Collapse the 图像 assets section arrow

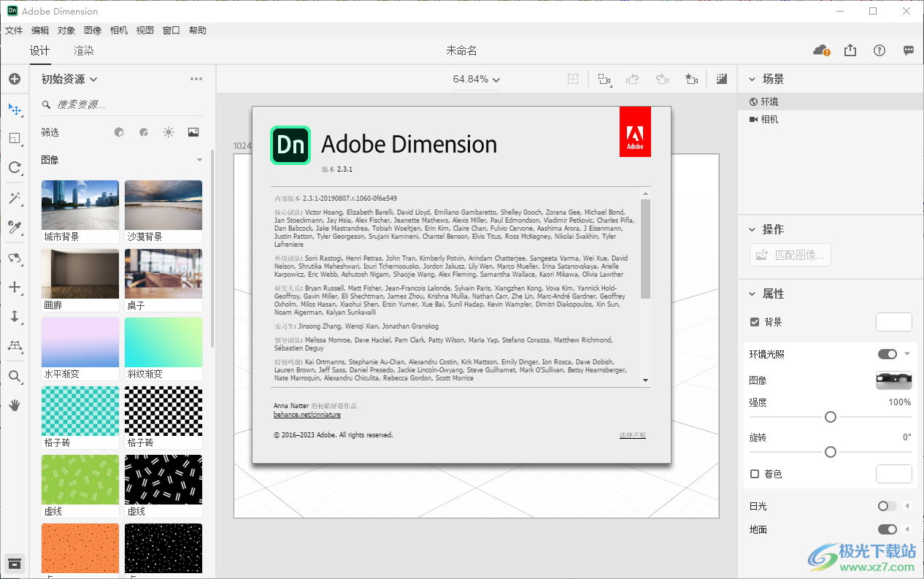coord(199,160)
